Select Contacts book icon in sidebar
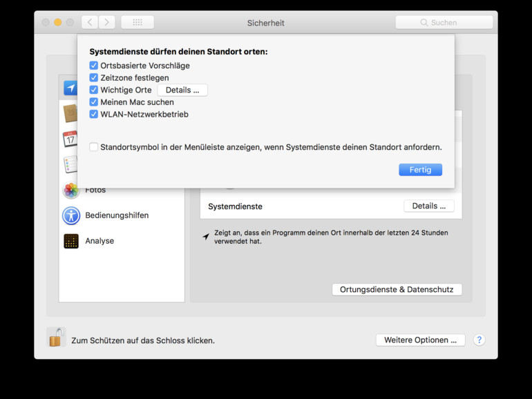532x399 pixels. point(70,114)
